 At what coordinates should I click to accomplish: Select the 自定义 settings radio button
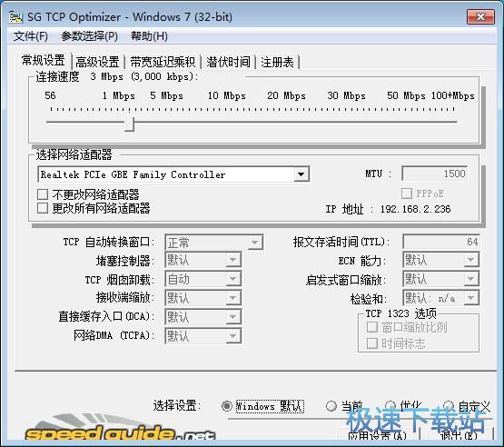(x=449, y=405)
